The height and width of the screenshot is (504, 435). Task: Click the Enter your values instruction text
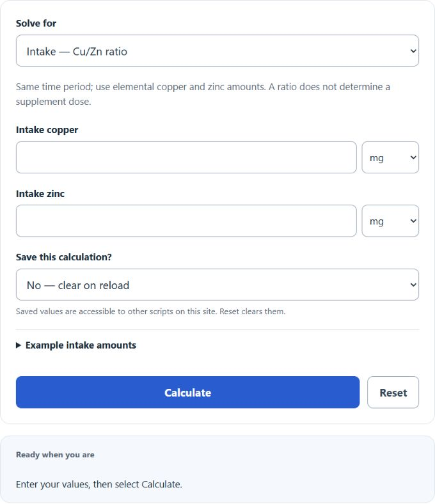click(99, 484)
